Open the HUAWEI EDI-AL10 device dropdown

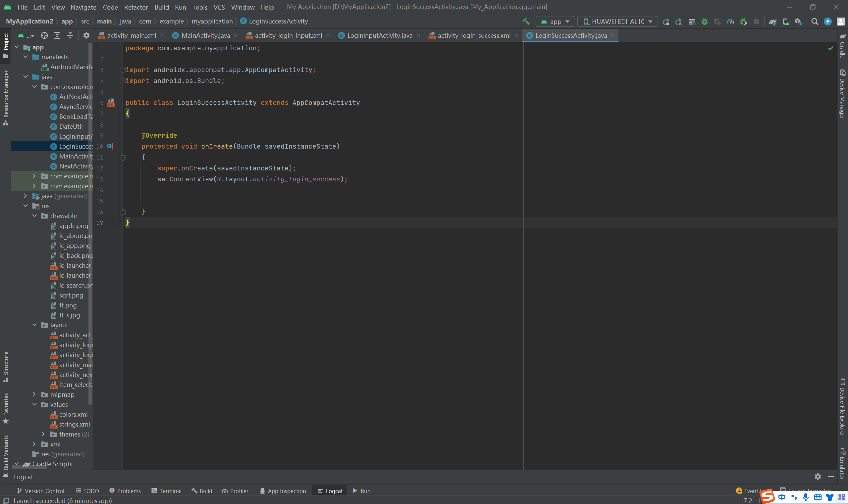click(x=617, y=22)
